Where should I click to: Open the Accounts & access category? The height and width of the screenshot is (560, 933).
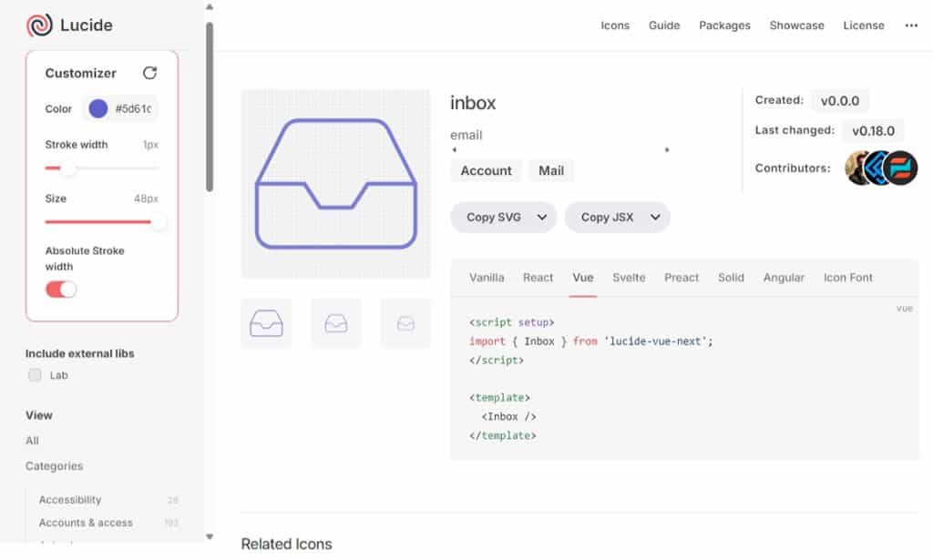pos(108,523)
